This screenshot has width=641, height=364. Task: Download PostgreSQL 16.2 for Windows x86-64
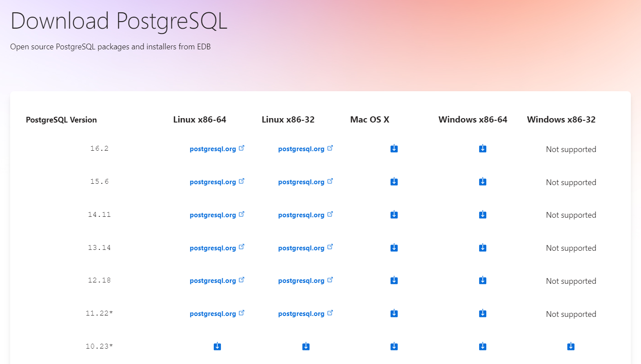tap(483, 149)
